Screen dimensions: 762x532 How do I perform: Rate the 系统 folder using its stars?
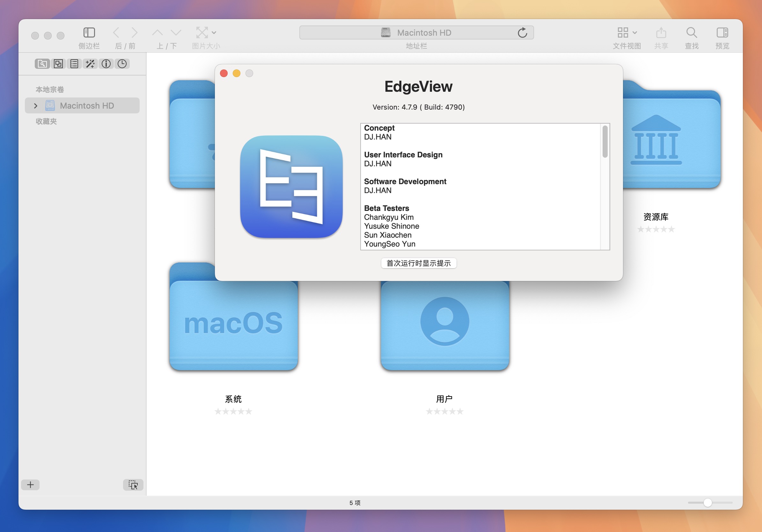(x=233, y=412)
